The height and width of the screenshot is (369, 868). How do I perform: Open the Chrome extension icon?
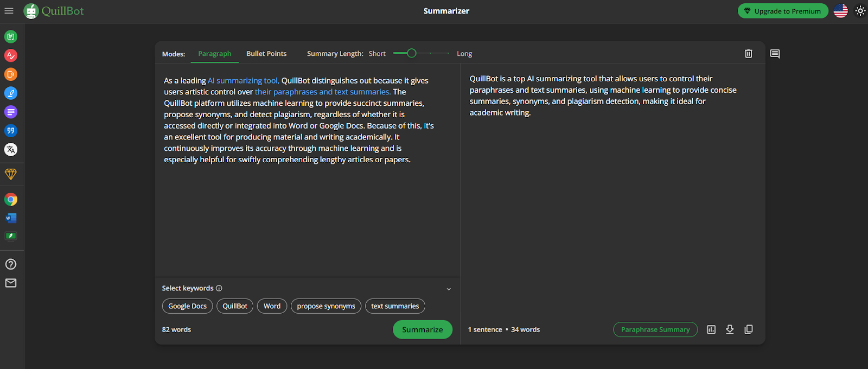pyautogui.click(x=11, y=200)
